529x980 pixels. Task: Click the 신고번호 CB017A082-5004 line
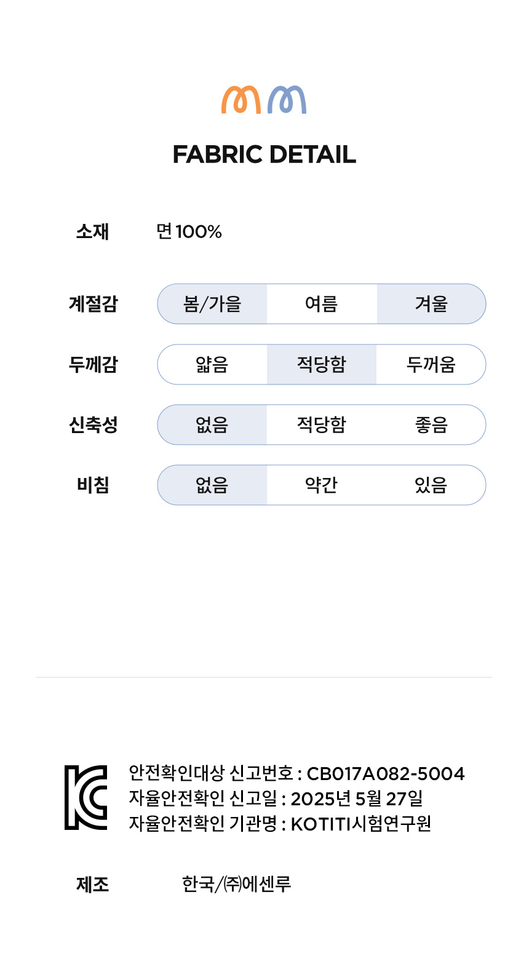click(x=296, y=773)
